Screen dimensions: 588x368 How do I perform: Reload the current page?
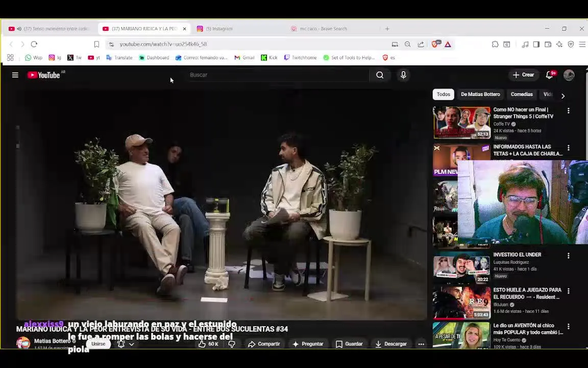tap(34, 44)
